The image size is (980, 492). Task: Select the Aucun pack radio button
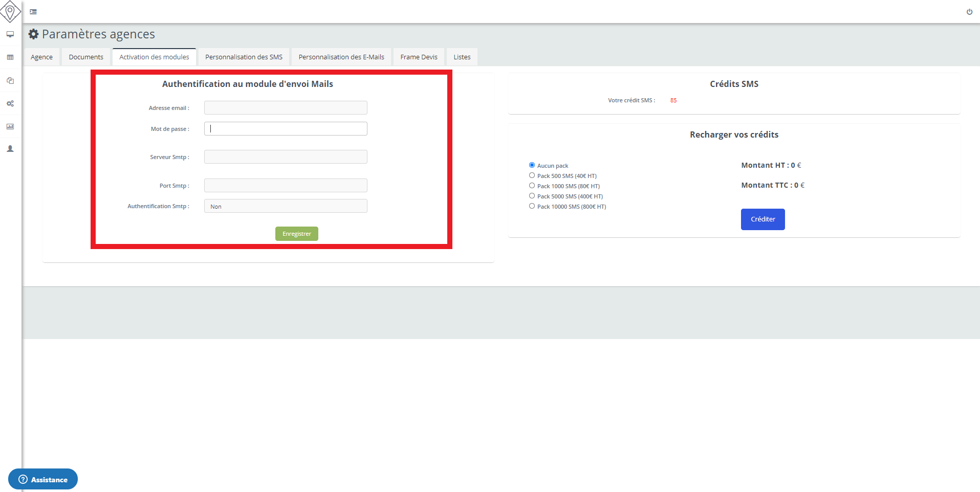(x=532, y=165)
